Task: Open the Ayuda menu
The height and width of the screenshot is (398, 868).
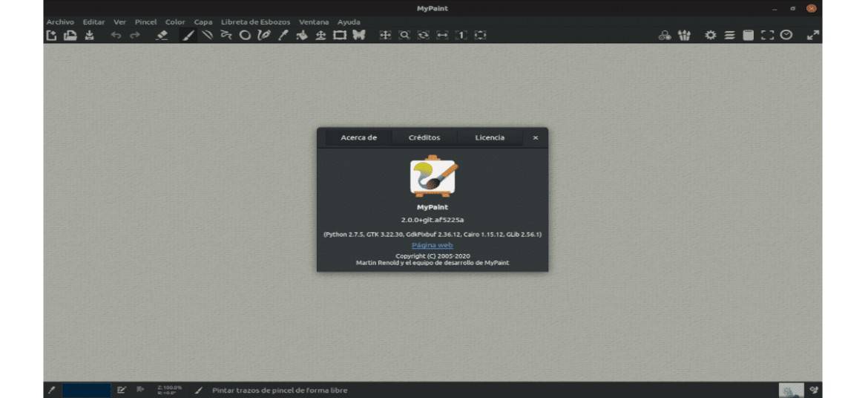Action: point(349,22)
